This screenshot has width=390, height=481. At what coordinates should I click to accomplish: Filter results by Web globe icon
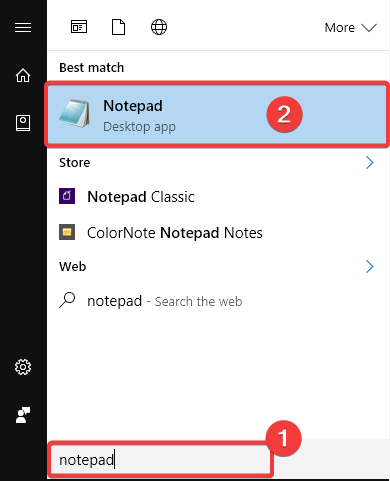click(159, 27)
